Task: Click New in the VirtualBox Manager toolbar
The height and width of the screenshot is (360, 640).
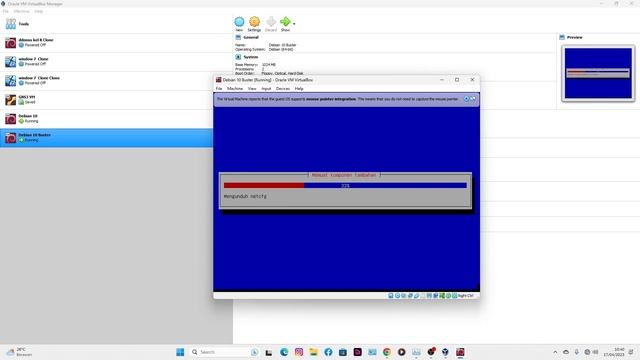Action: tap(239, 24)
